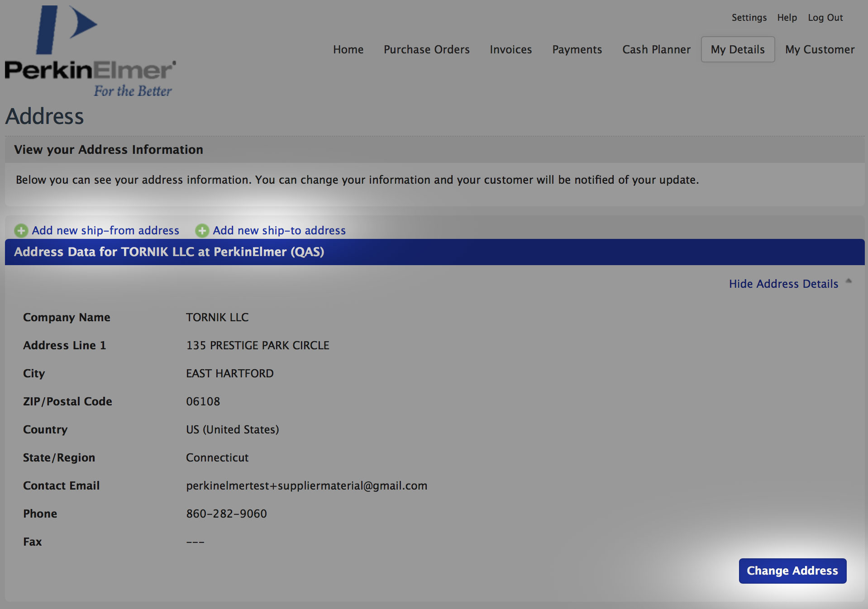The width and height of the screenshot is (868, 609).
Task: Click the contact email perkinelmertest+suppliermaterial@gmail.com
Action: point(306,485)
